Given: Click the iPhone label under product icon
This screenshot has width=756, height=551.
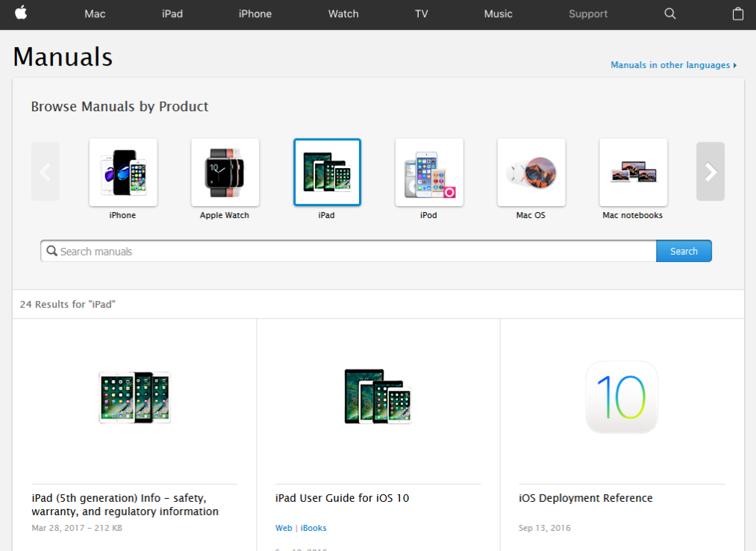Looking at the screenshot, I should [122, 215].
